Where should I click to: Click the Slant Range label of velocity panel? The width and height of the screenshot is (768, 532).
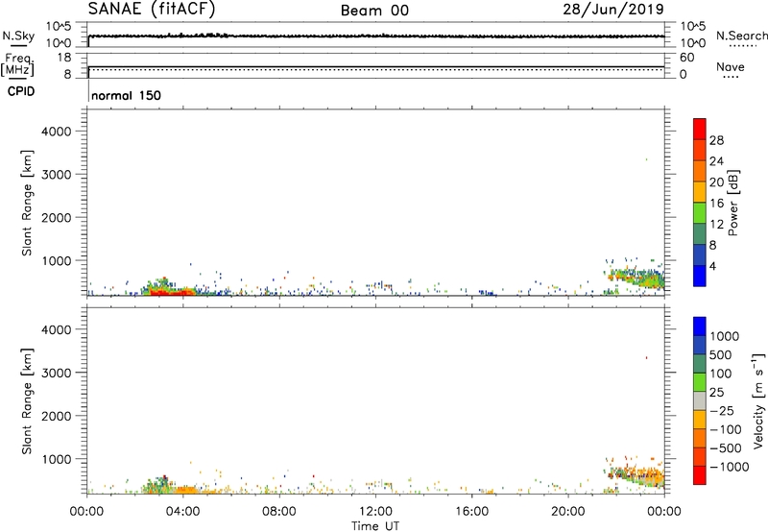point(27,401)
